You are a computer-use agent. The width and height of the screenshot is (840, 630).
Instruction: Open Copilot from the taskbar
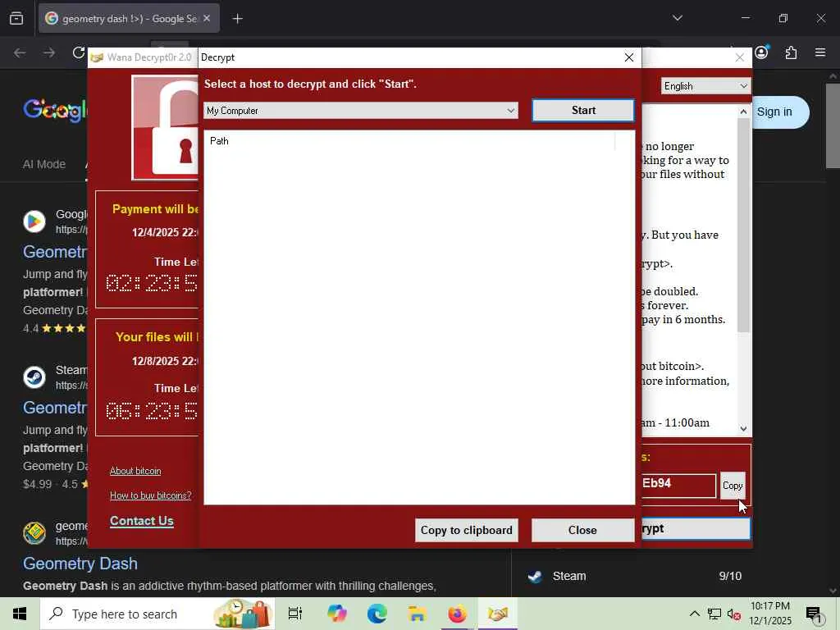pyautogui.click(x=337, y=614)
